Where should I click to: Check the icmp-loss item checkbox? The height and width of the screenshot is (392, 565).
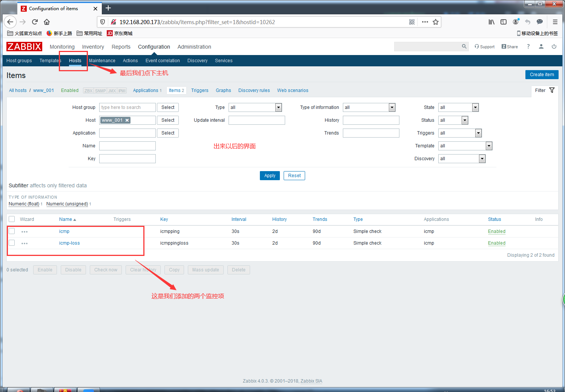click(x=12, y=243)
